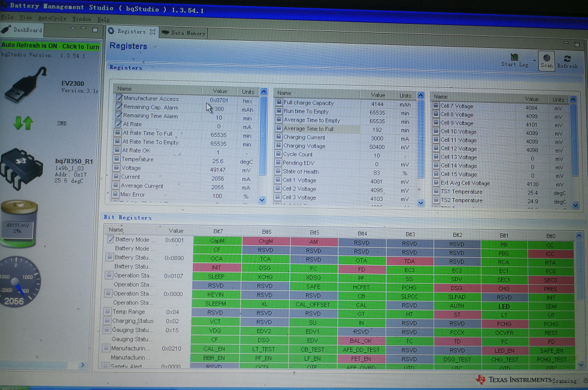Screen dimensions: 588x390
Task: Click the pencil icon next to Remaining Cap. Alarm
Action: coord(119,107)
